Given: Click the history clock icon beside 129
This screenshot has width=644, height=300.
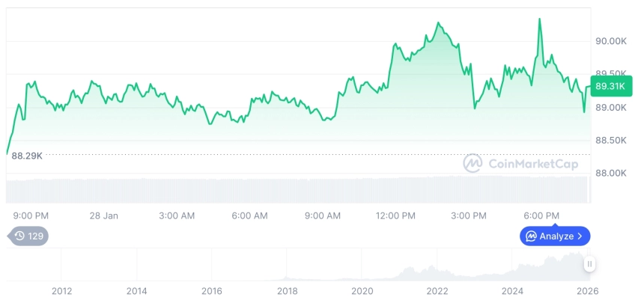Looking at the screenshot, I should point(19,236).
